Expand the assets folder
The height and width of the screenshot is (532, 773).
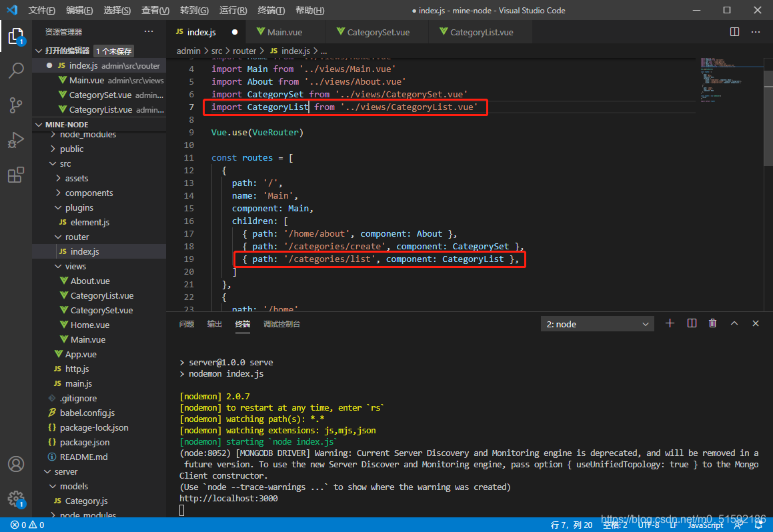(76, 178)
